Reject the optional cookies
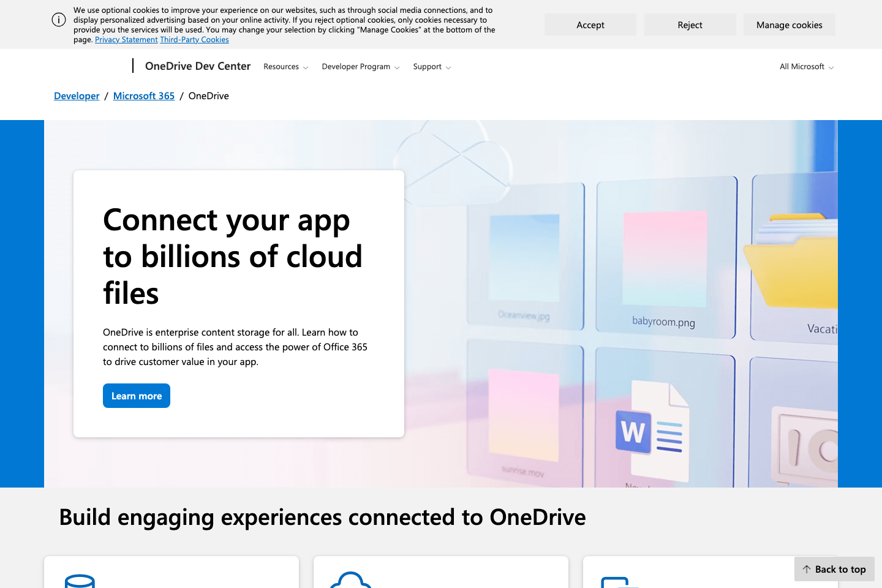Screen dimensions: 882x588 pos(690,24)
